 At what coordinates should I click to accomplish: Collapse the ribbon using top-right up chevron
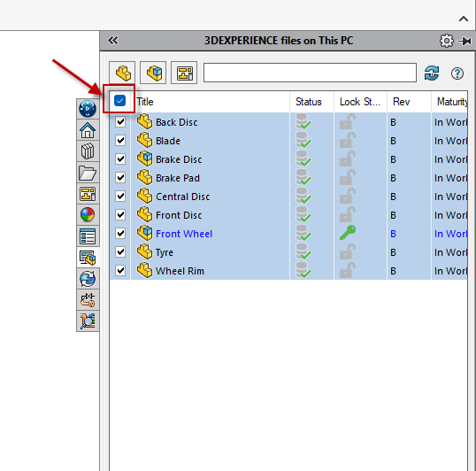464,19
